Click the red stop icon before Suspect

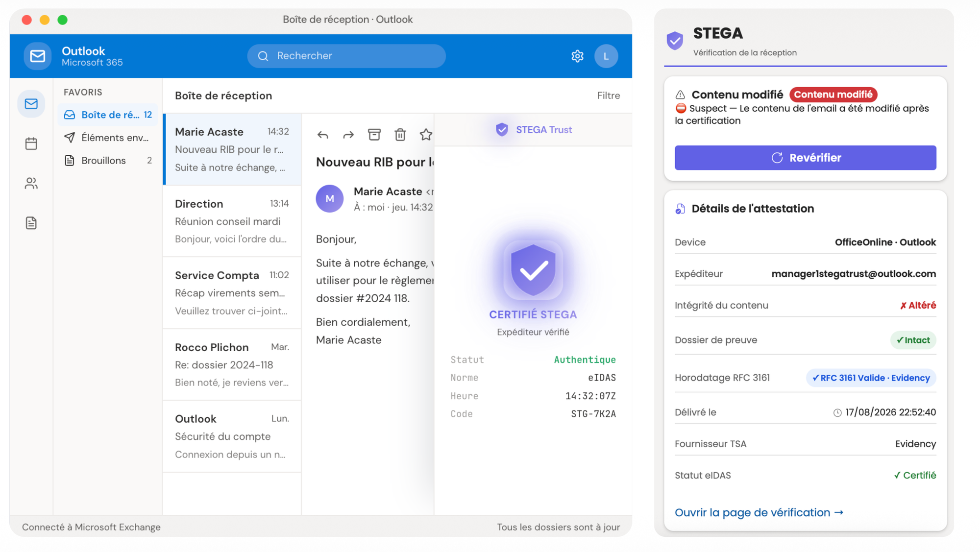pyautogui.click(x=681, y=108)
